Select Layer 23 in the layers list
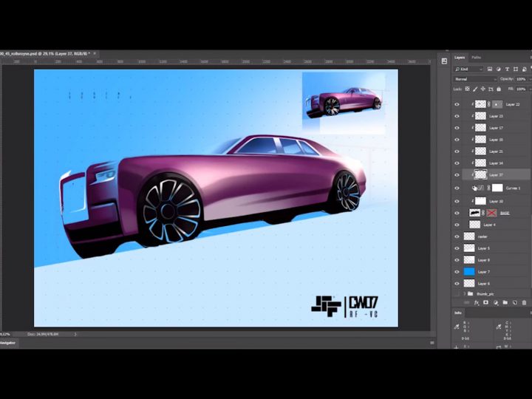This screenshot has width=532, height=399. 495,116
